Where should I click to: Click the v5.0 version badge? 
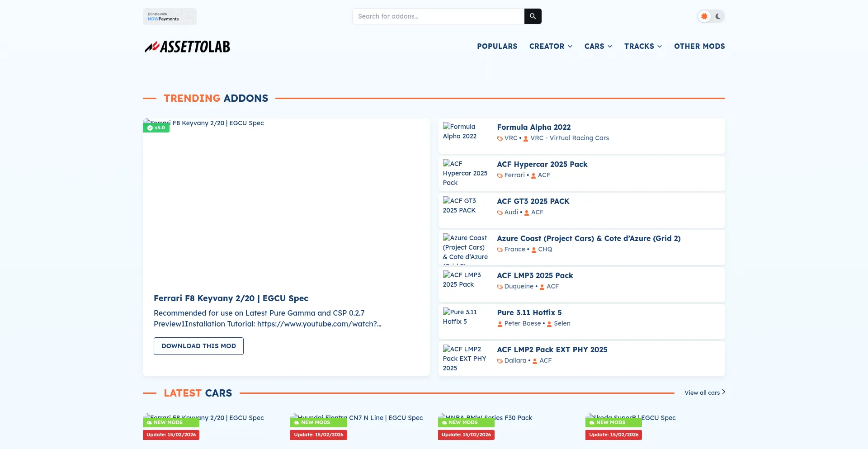click(x=156, y=128)
